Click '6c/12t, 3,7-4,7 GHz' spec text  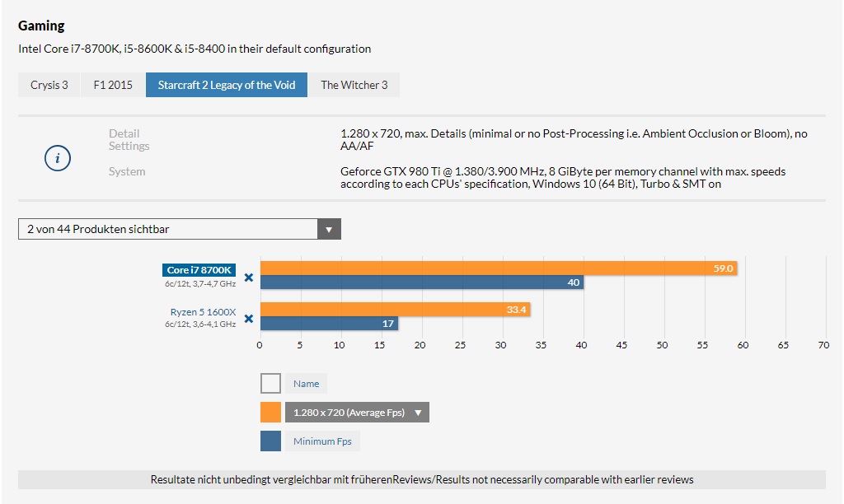coord(200,283)
